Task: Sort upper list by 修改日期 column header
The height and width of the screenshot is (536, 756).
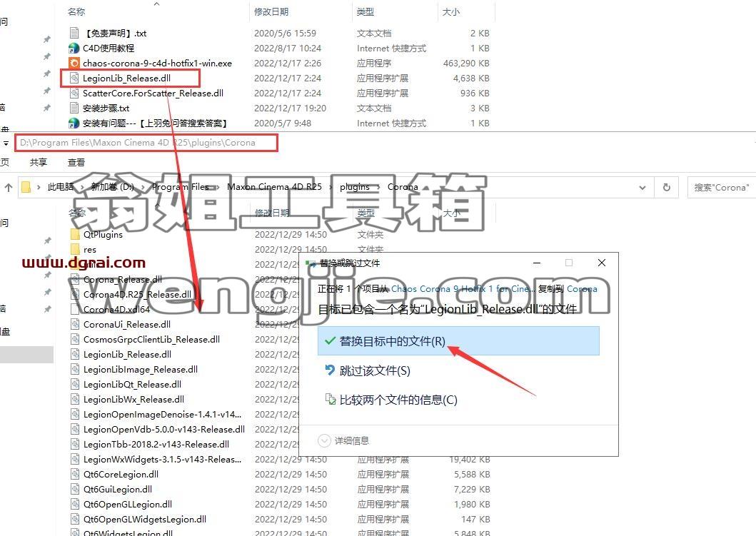Action: 271,11
